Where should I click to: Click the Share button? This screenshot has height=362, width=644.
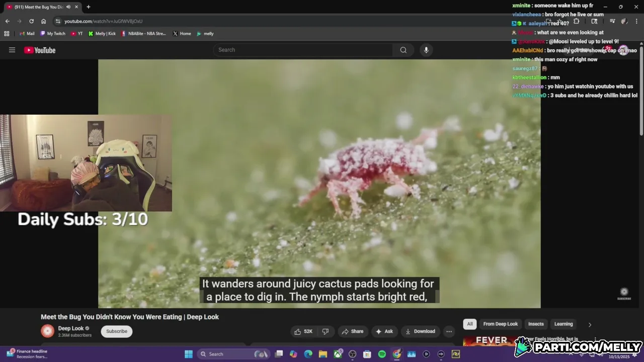(352, 331)
